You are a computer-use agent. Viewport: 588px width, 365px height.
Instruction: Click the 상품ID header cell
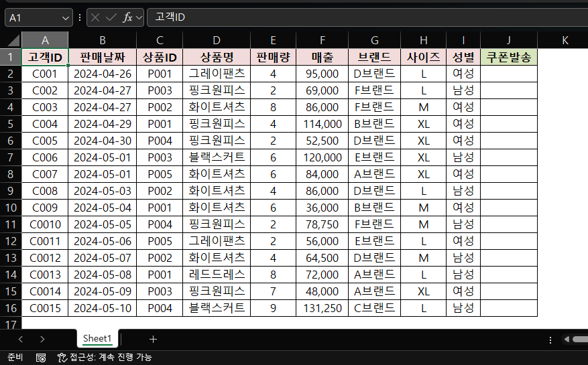click(160, 57)
